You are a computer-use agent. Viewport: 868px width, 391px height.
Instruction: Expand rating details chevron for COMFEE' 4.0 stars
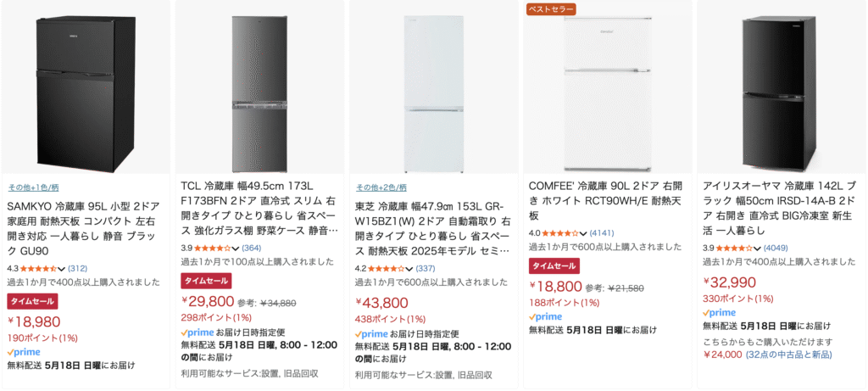point(582,233)
